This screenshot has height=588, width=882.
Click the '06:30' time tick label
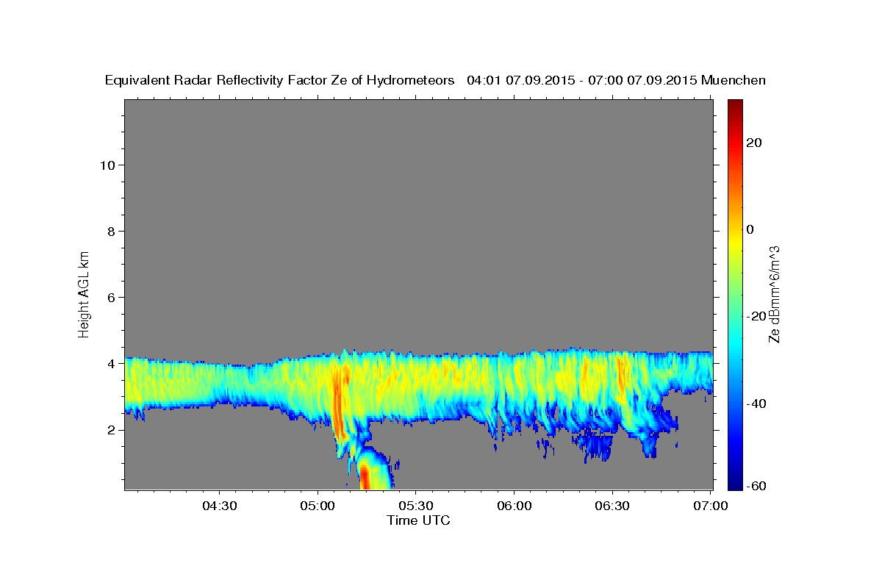point(612,506)
